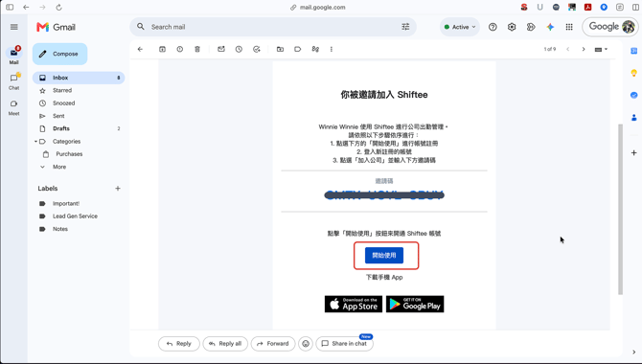
Task: Reload the page in browser toolbar
Action: click(x=59, y=8)
